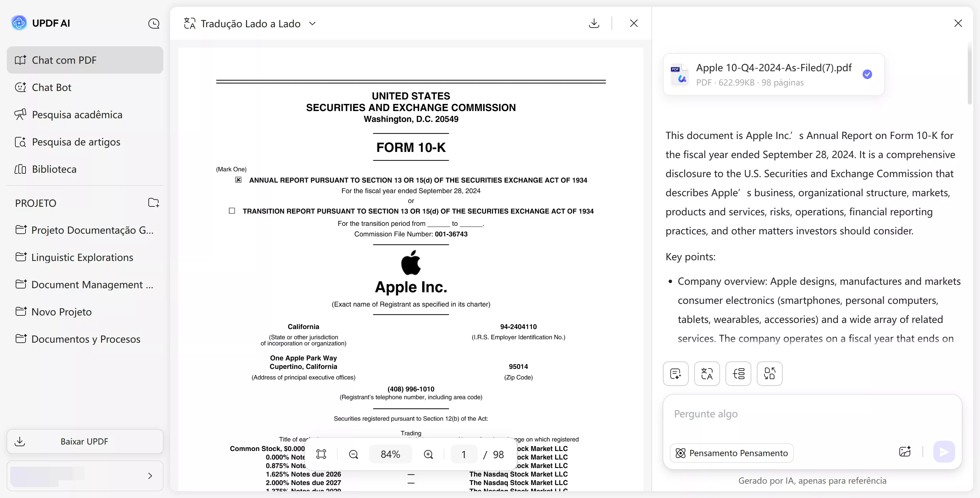Enable Pensamento thinking mode
Viewport: 980px width, 498px height.
(x=731, y=453)
